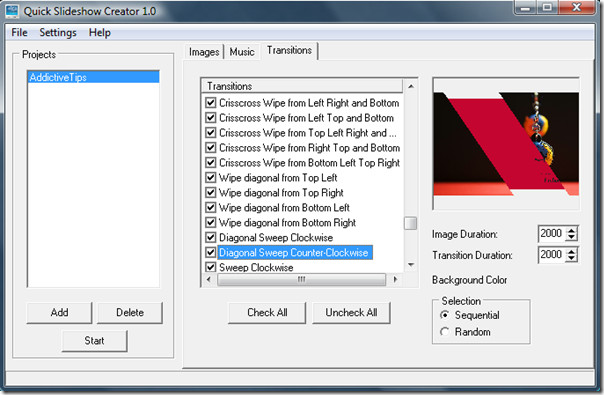Maximize the Quick Slideshow Creator window
This screenshot has height=395, width=604.
(x=547, y=7)
